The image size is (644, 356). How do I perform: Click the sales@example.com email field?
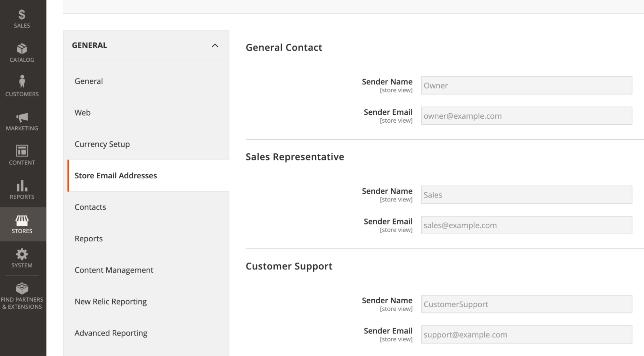pyautogui.click(x=526, y=225)
